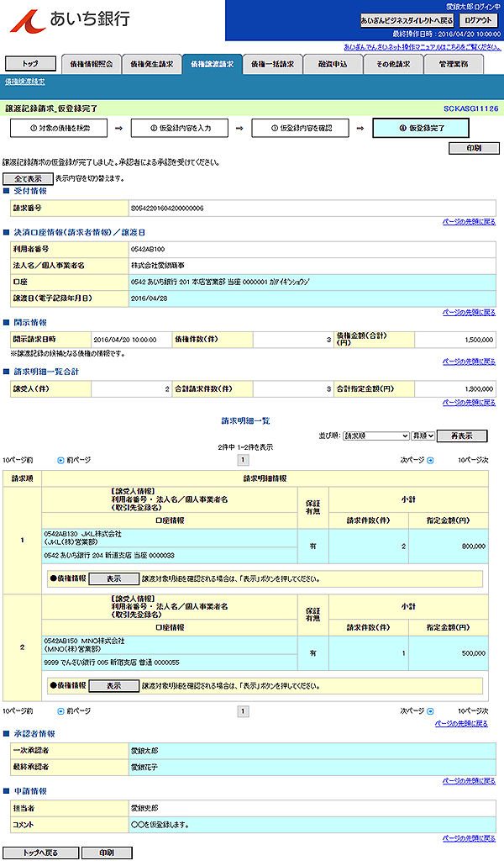Click 10ページ前 below the detail table
Image resolution: width=504 pixels, height=866 pixels.
tap(18, 711)
